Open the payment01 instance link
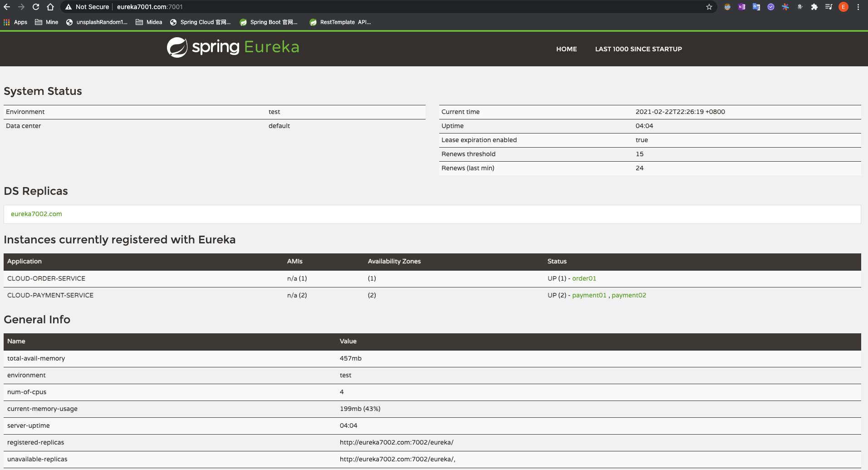The image size is (868, 470). coord(589,295)
